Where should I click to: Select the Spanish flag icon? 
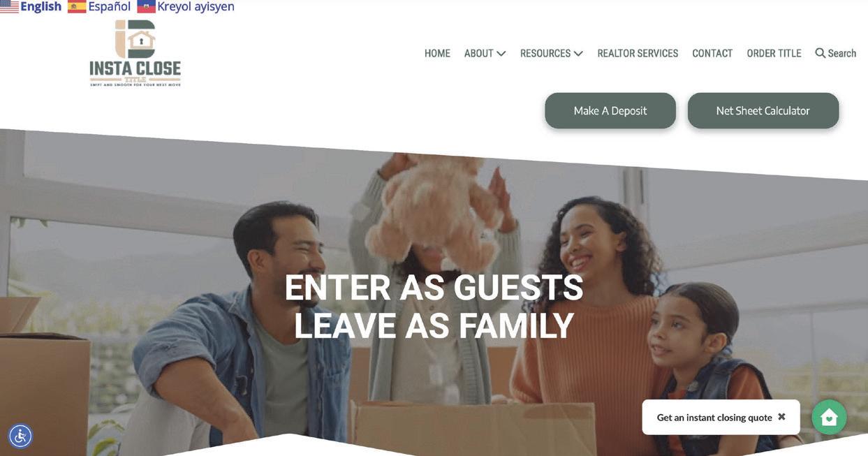tap(77, 7)
